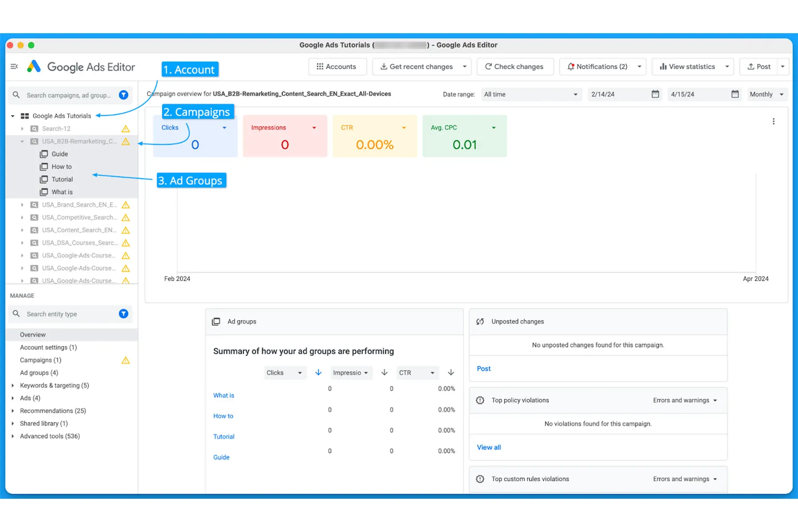
Task: Collapse the USA_B2B-Remarketing campaign
Action: coord(22,141)
